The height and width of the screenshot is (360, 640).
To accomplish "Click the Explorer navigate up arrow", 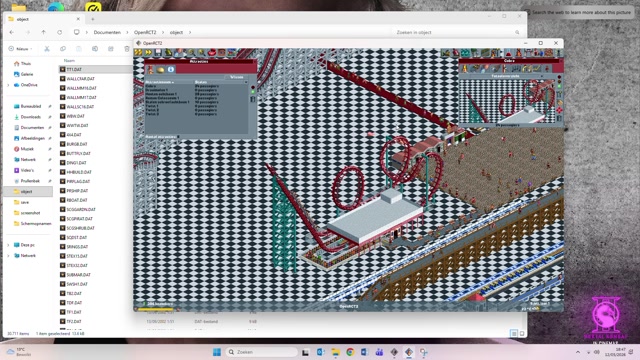I will (44, 32).
